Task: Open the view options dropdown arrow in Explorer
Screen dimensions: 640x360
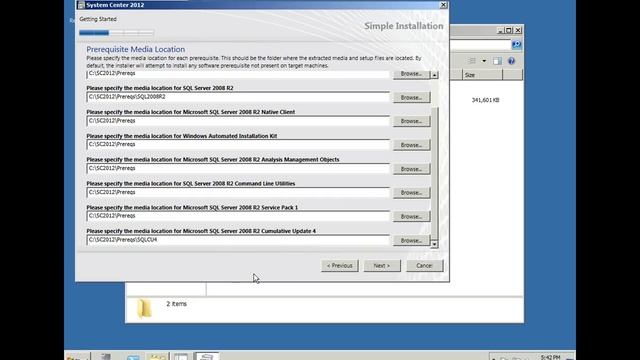Action: (x=484, y=61)
